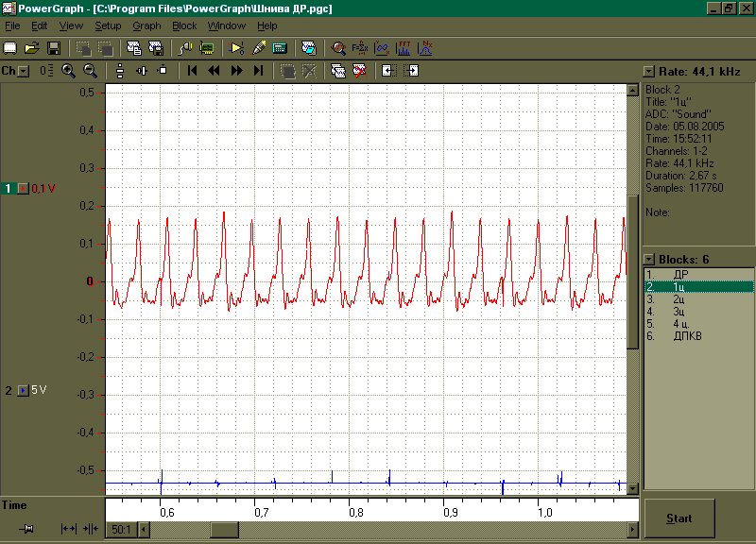Viewport: 756px width, 544px height.
Task: Click the horizontal time scrollbar thumb
Action: (x=224, y=530)
